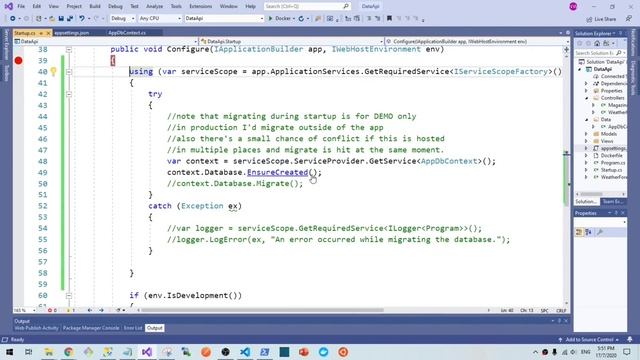Click Add to Source Control
The width and height of the screenshot is (640, 360).
589,340
